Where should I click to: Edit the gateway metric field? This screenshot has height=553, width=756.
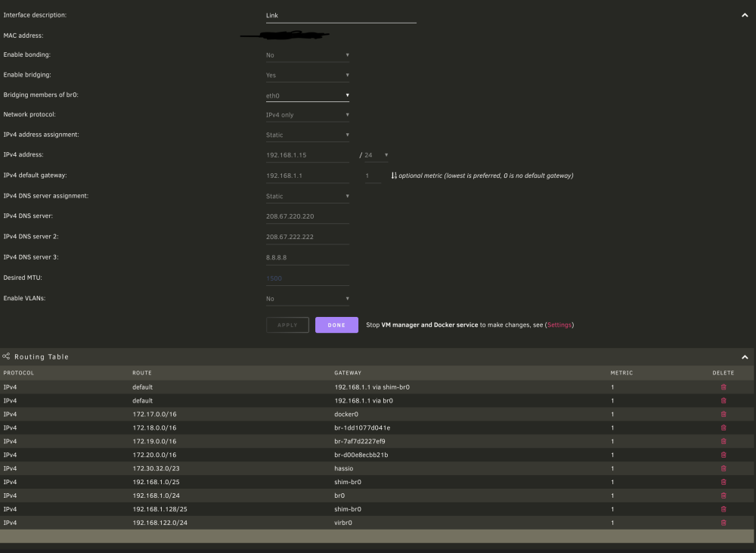373,176
